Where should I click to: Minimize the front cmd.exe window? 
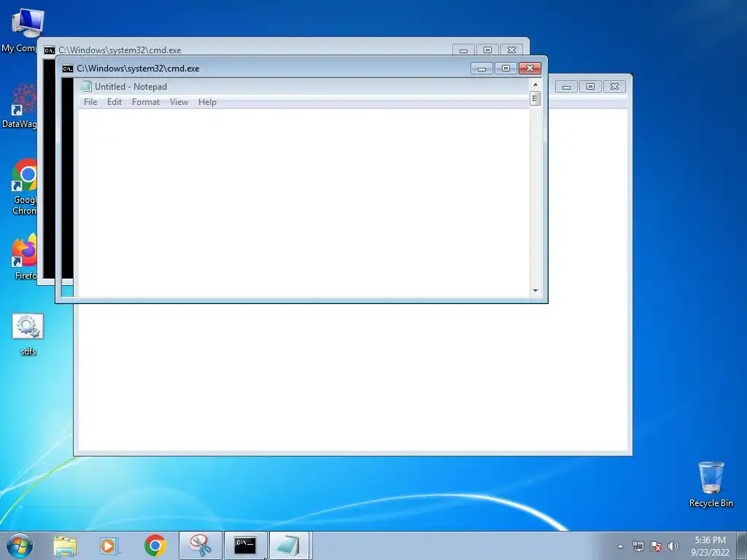pyautogui.click(x=481, y=69)
